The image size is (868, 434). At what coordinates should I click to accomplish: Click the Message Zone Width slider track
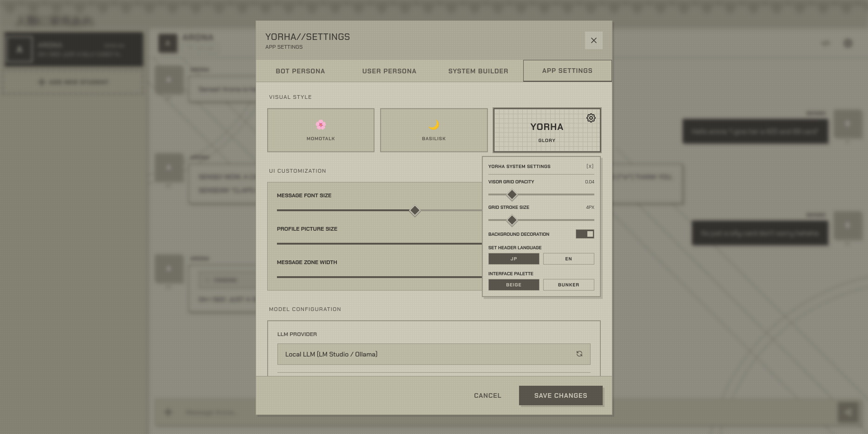[x=379, y=277]
